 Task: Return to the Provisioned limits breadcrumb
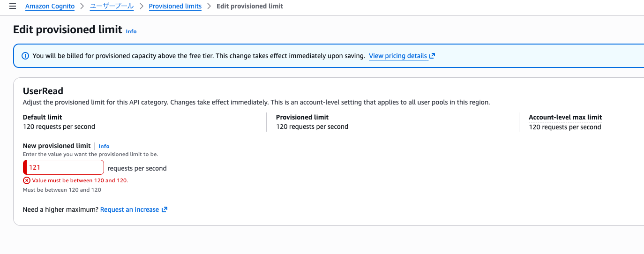click(175, 6)
